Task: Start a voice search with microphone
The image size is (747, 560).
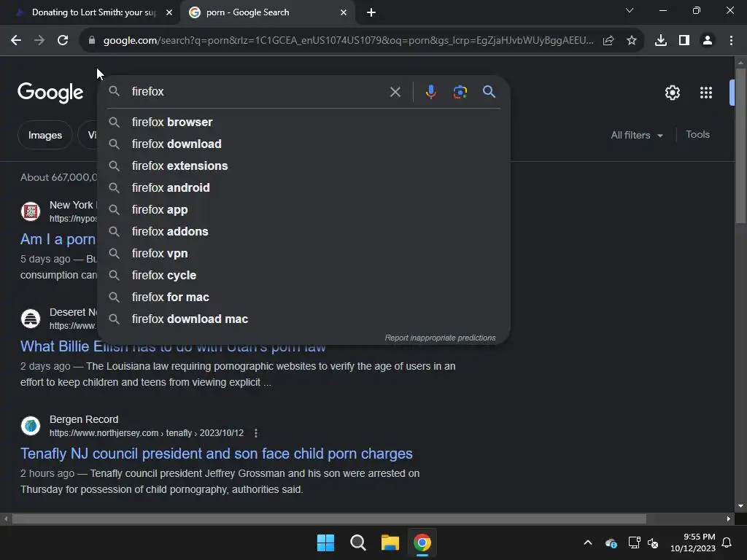Action: (x=430, y=92)
